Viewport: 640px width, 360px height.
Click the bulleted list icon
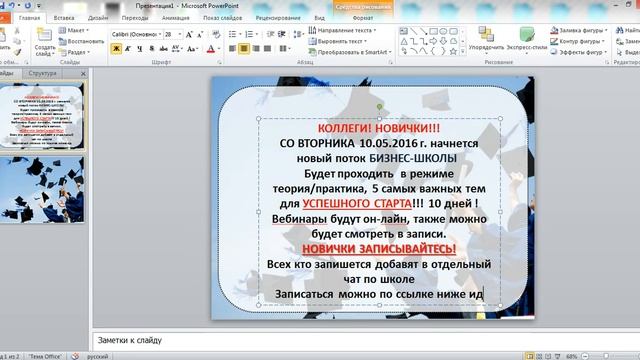234,34
